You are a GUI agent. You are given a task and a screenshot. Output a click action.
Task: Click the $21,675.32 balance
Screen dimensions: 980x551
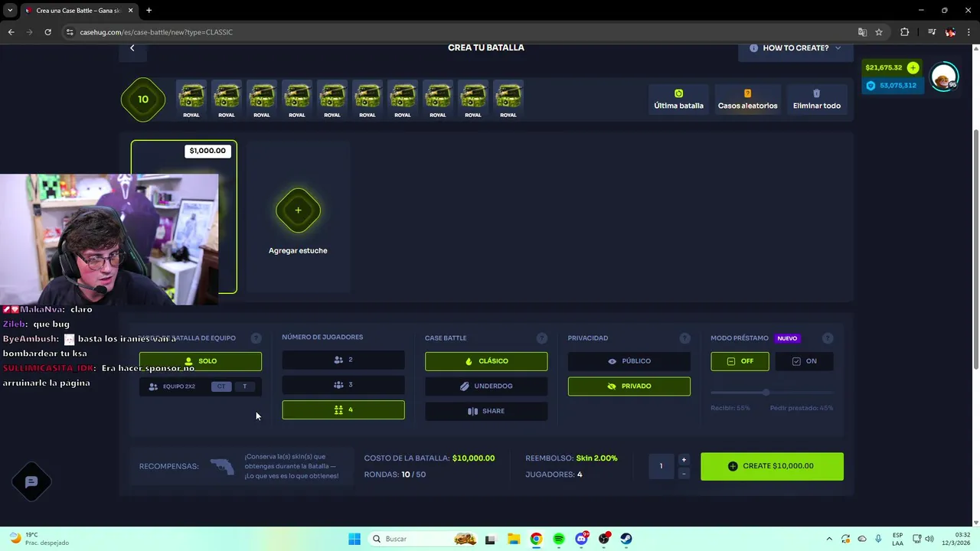(884, 67)
